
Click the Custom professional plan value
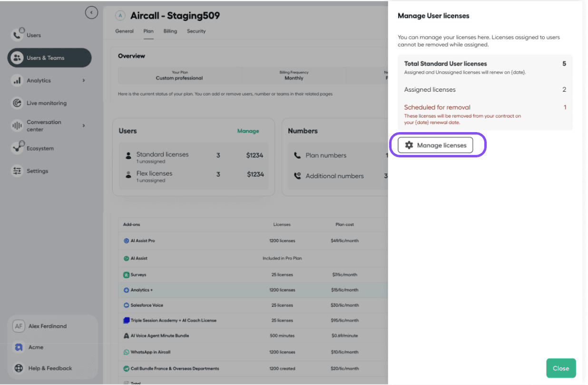[x=179, y=78]
